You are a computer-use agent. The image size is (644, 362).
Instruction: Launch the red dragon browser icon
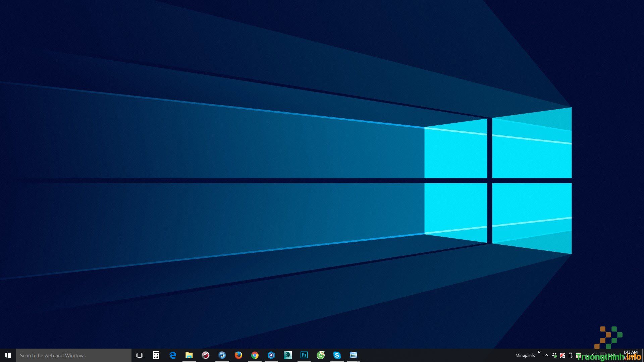pos(206,355)
